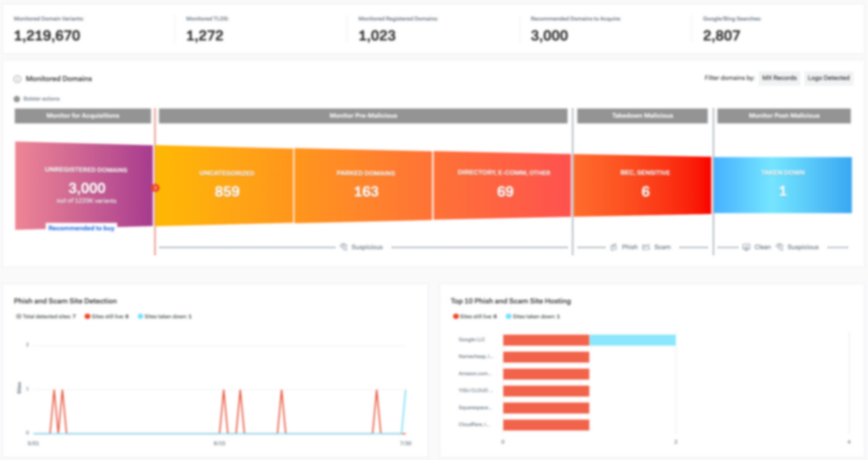868x460 pixels.
Task: Open the Monitor Pre-Malicious header
Action: tap(363, 116)
